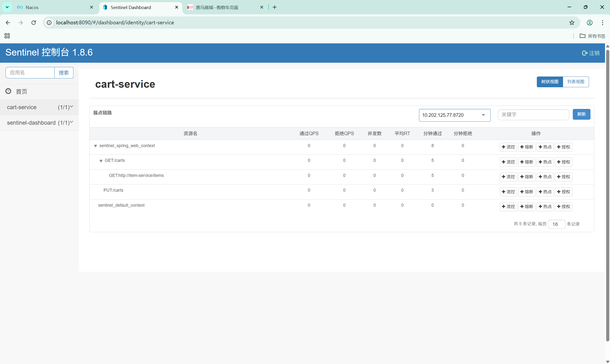Open Chrome profile account icon
The image size is (610, 364).
[x=589, y=23]
